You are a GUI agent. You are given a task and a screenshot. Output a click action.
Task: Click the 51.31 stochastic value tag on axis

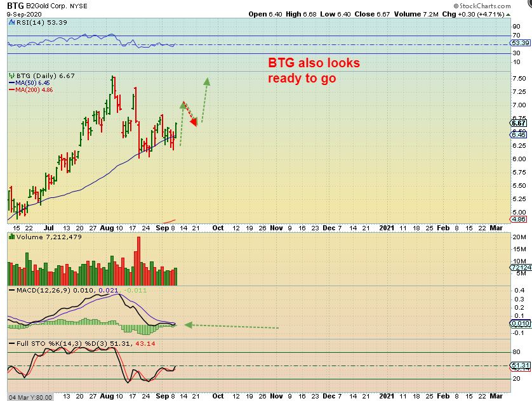click(521, 365)
